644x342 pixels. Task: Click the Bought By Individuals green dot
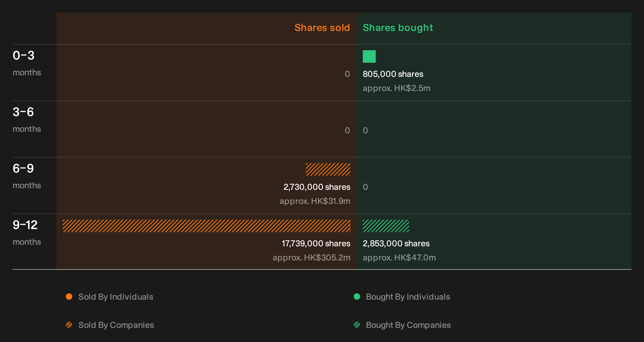tap(357, 297)
